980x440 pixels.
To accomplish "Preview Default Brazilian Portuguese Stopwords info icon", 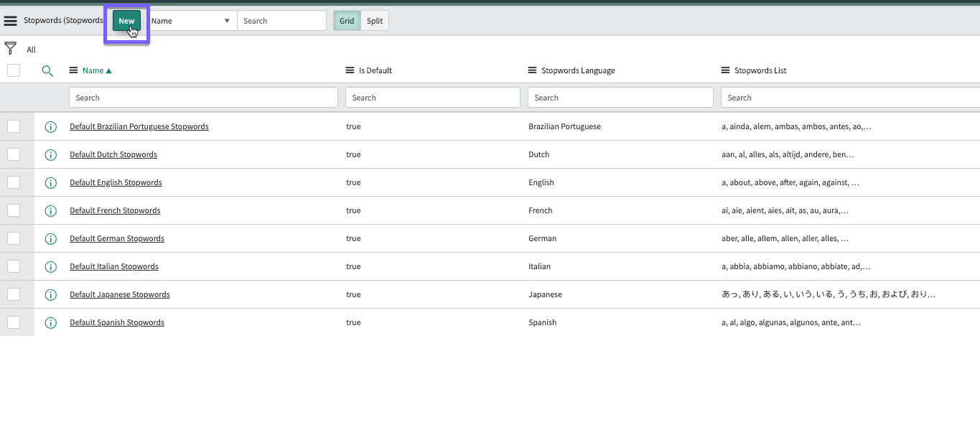I will click(50, 126).
